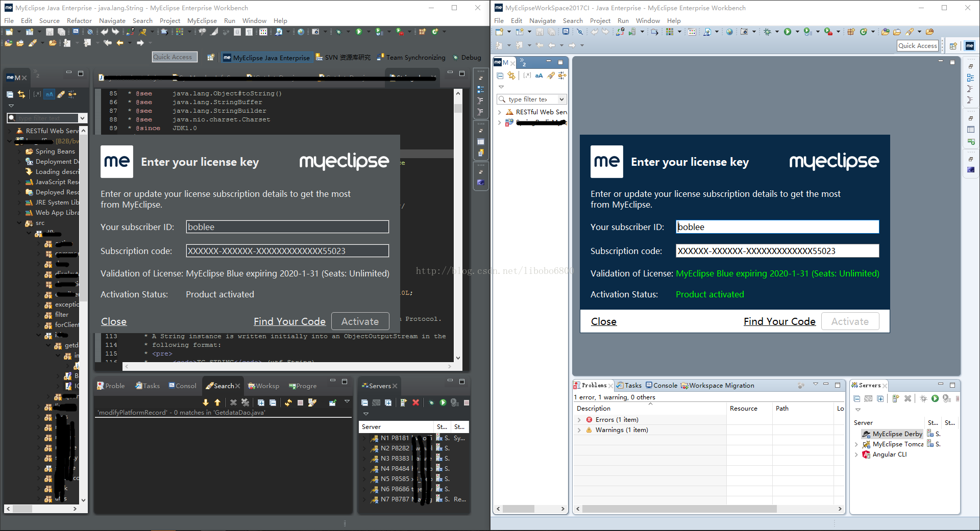Screen dimensions: 980x531
Task: Expand MyEclipse Tomcat server in right Servers view
Action: 856,444
